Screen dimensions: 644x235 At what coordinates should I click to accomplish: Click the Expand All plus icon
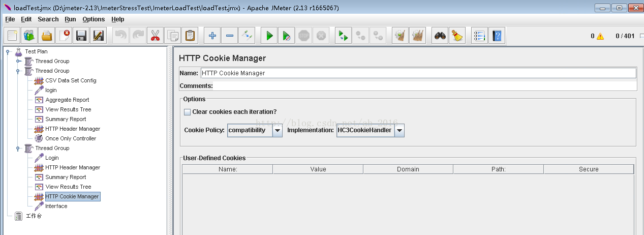coord(212,36)
